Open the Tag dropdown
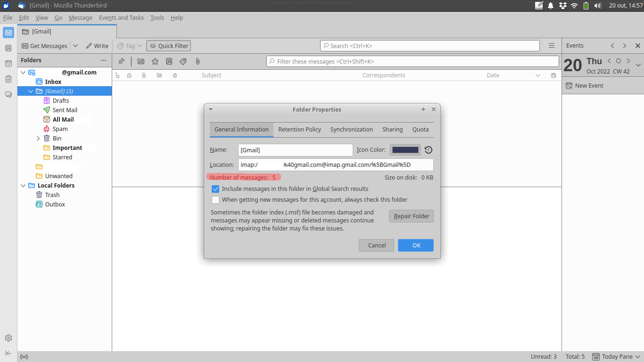 (x=130, y=46)
